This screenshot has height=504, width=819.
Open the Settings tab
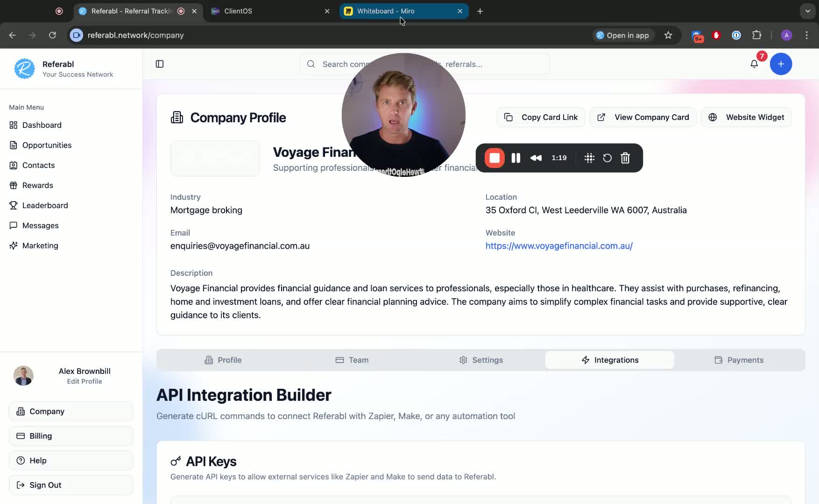point(481,360)
